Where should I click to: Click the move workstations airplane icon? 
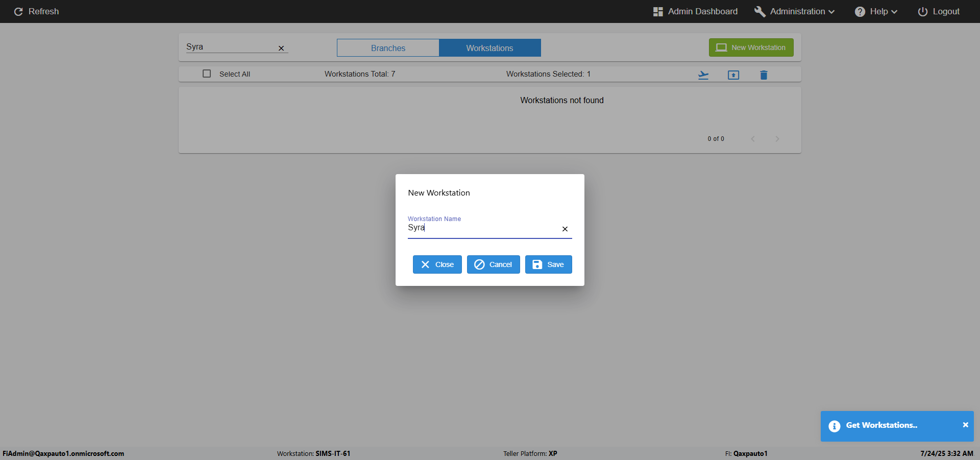point(703,75)
